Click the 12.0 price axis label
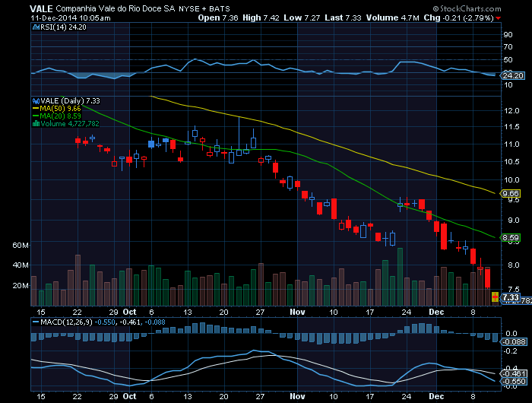This screenshot has height=403, width=532. [x=511, y=111]
